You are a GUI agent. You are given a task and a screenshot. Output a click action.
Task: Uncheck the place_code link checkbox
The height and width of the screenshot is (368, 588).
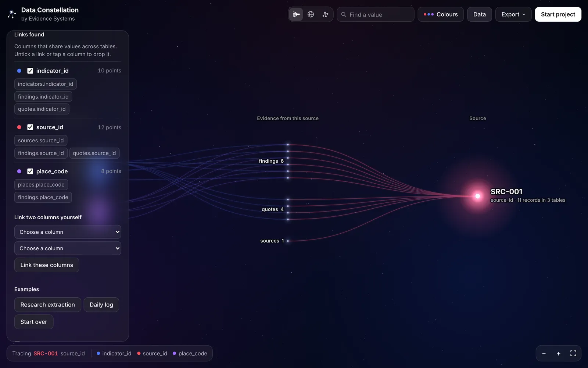(x=30, y=171)
